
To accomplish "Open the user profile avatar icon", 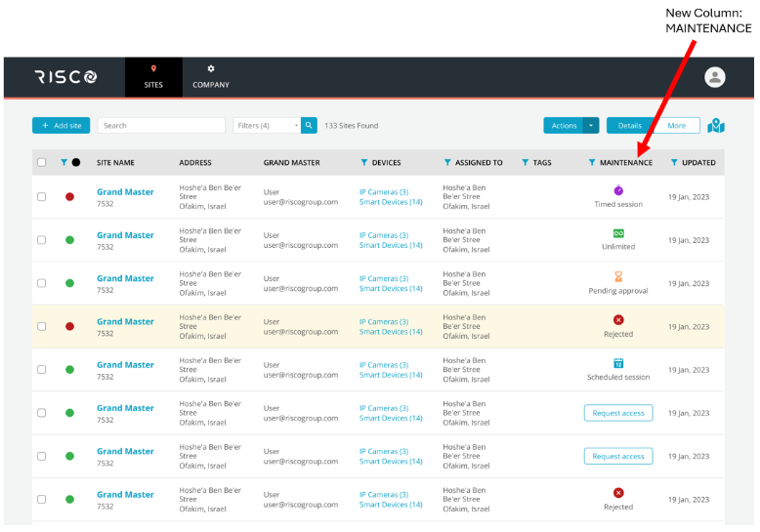I will pos(715,77).
